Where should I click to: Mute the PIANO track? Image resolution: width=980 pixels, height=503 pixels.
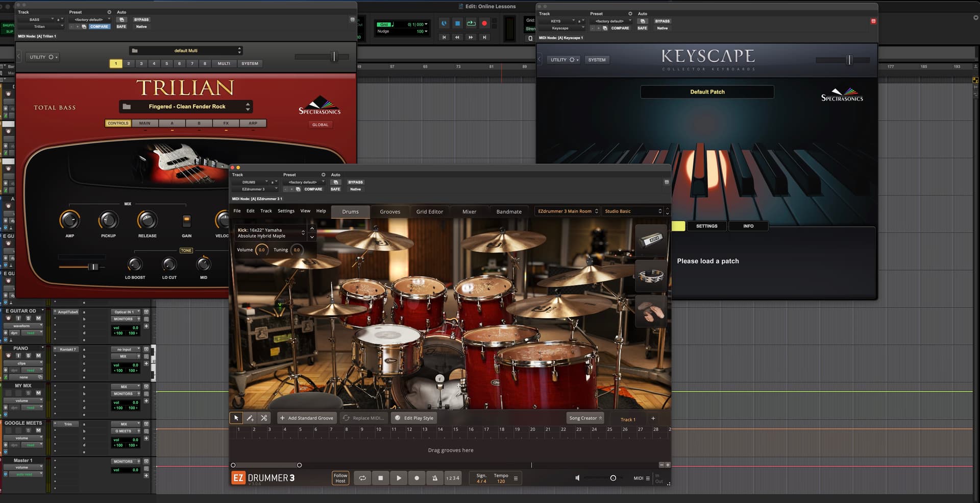38,356
